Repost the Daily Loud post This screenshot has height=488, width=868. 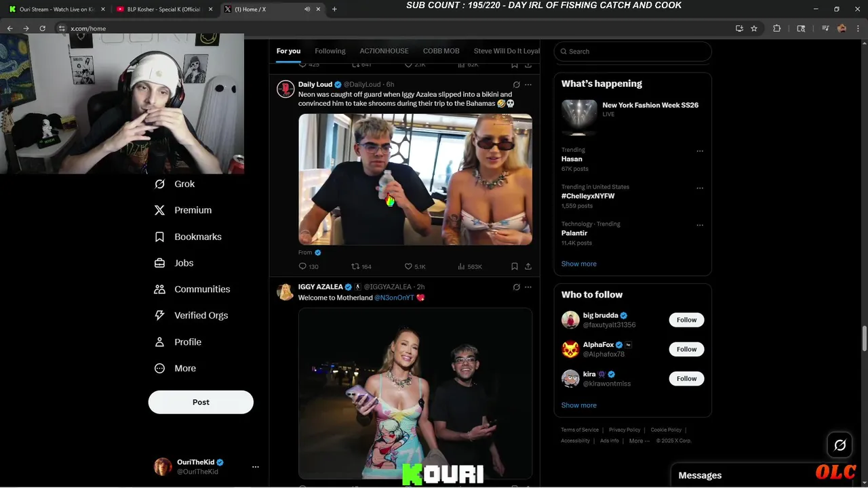[x=361, y=266]
